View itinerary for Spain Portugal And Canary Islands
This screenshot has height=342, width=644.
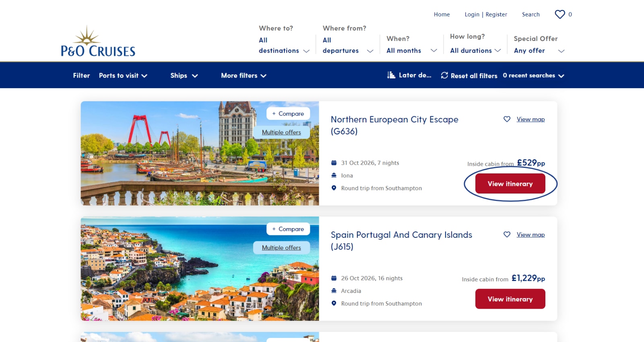[510, 299]
